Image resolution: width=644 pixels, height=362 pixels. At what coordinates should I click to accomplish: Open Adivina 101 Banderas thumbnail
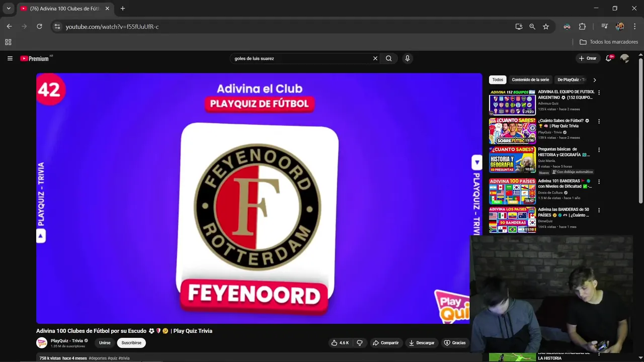click(512, 192)
